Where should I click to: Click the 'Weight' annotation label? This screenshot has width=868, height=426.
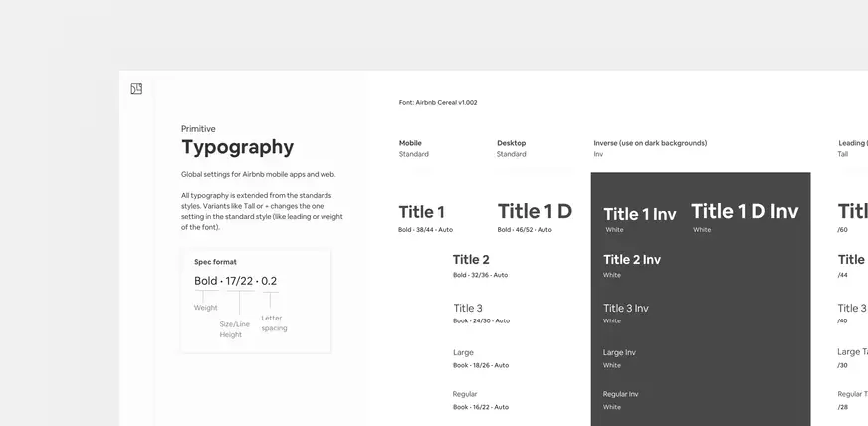(x=205, y=308)
